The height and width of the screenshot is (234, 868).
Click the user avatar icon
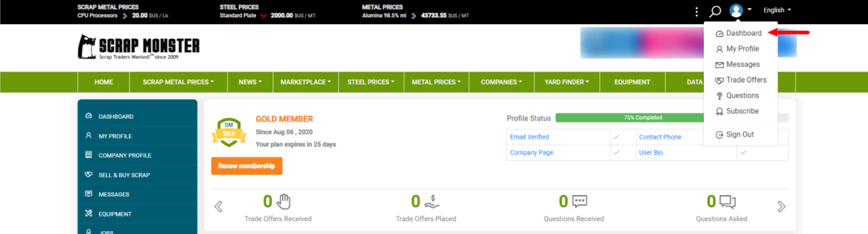(x=736, y=10)
